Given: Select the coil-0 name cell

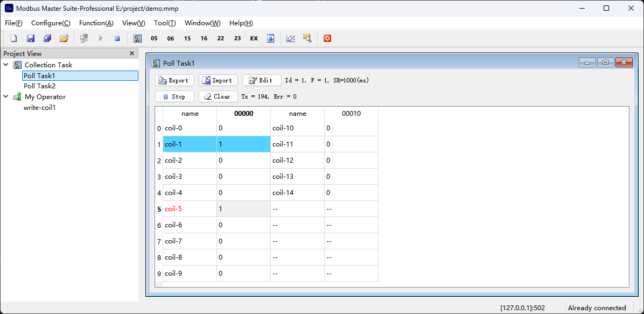Looking at the screenshot, I should point(190,128).
